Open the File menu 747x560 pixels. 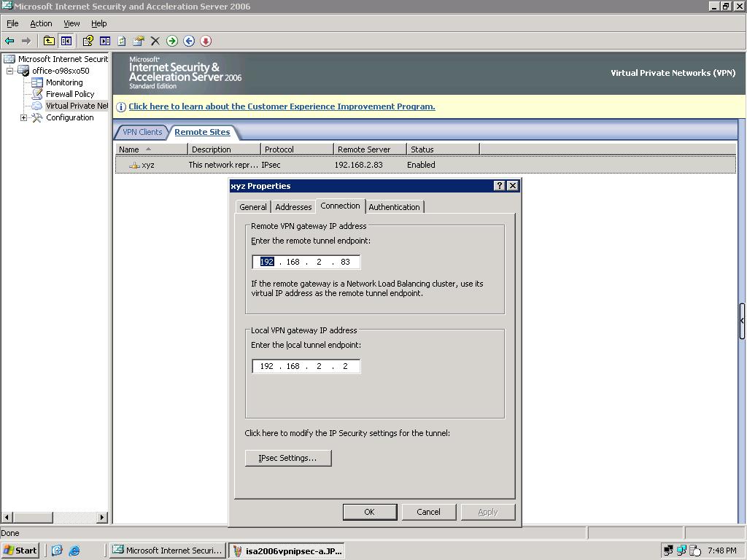point(12,23)
